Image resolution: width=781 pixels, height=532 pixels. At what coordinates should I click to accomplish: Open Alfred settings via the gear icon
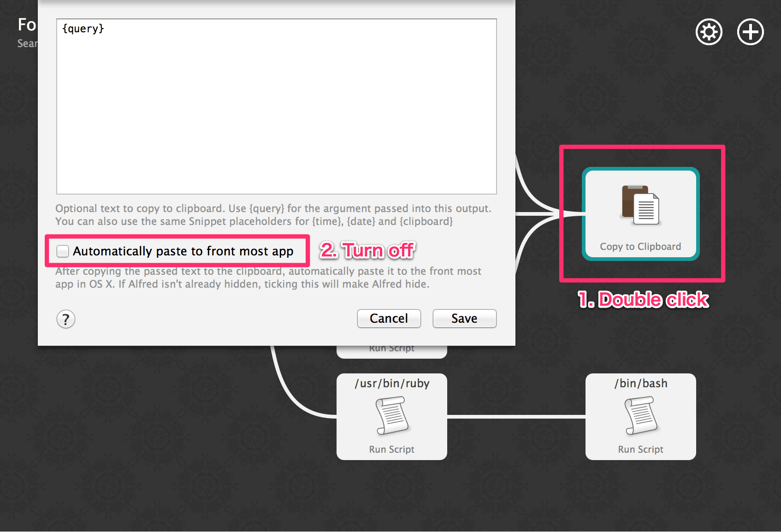[x=709, y=31]
